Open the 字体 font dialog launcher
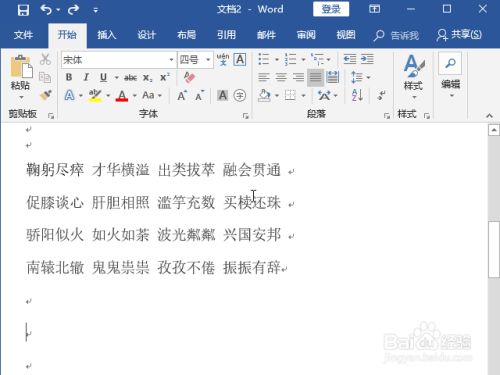 [246, 116]
